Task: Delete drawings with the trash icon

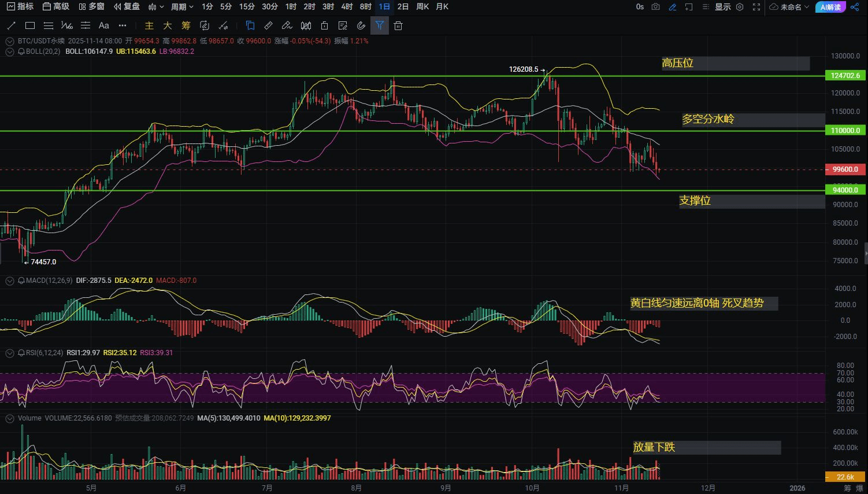Action: click(x=398, y=25)
